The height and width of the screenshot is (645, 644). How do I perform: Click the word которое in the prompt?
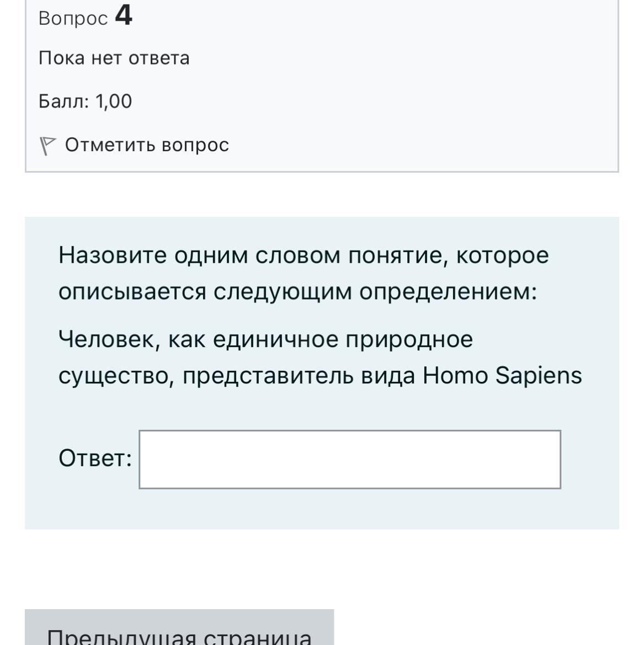point(502,255)
